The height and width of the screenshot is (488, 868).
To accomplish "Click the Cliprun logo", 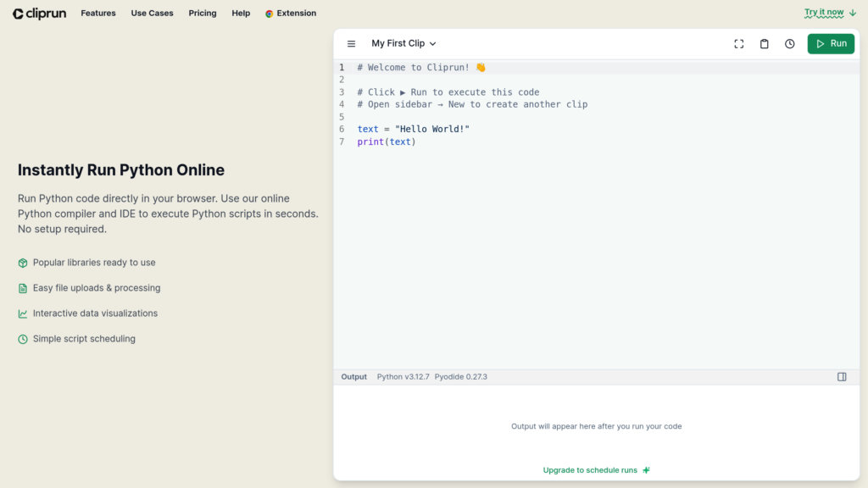I will pyautogui.click(x=40, y=14).
